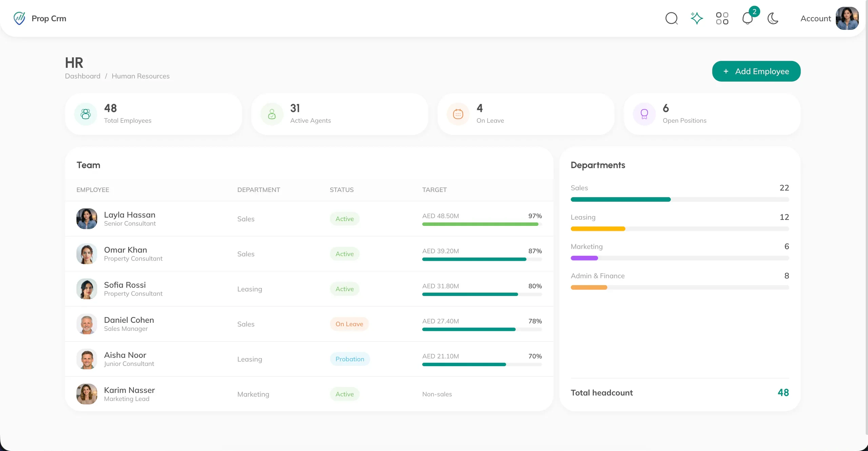Open Omar Khan's avatar photo

pos(87,254)
